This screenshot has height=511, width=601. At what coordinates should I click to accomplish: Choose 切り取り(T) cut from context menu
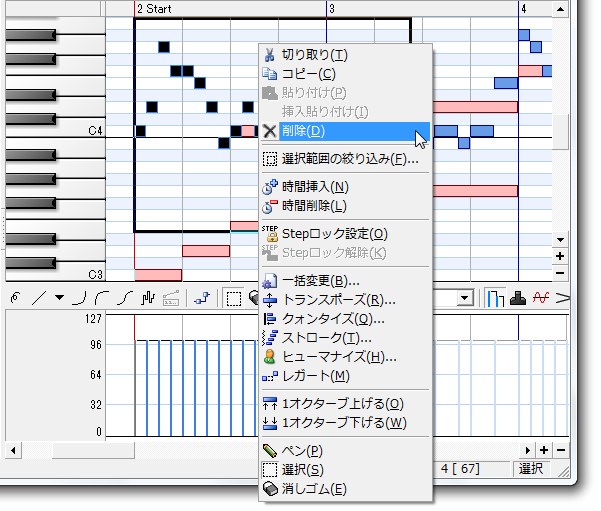(345, 55)
